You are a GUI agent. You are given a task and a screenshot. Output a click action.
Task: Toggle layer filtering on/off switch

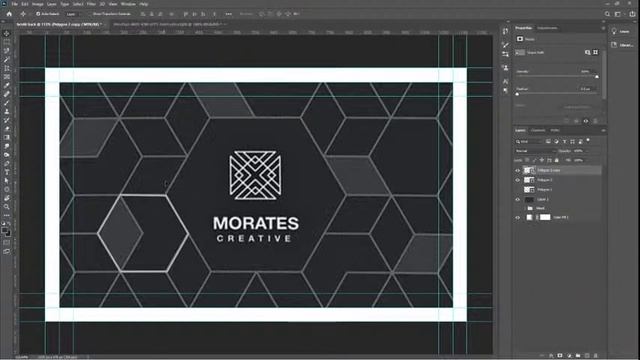588,140
